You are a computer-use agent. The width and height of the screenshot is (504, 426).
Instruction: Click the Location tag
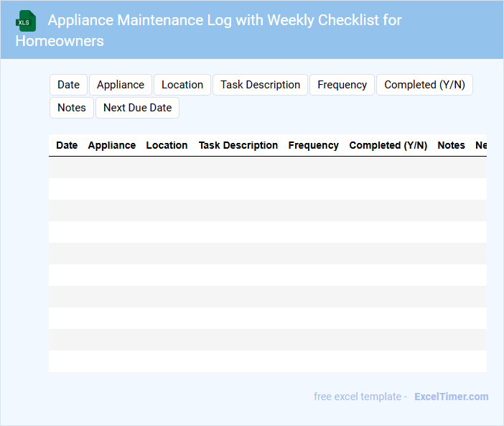182,85
